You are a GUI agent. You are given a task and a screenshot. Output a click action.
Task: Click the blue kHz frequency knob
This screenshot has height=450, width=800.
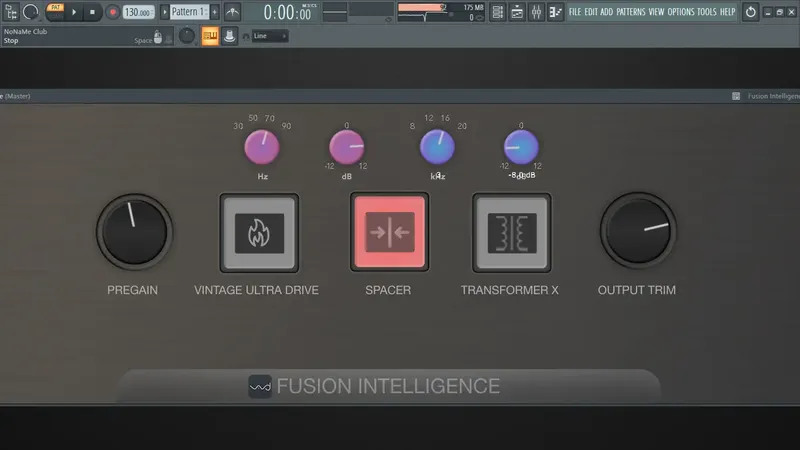tap(437, 147)
